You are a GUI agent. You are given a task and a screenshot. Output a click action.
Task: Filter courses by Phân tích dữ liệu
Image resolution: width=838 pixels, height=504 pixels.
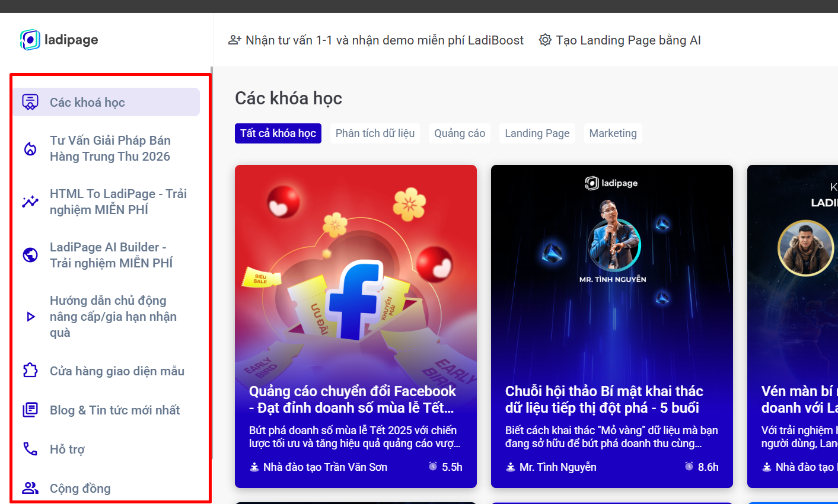coord(375,133)
